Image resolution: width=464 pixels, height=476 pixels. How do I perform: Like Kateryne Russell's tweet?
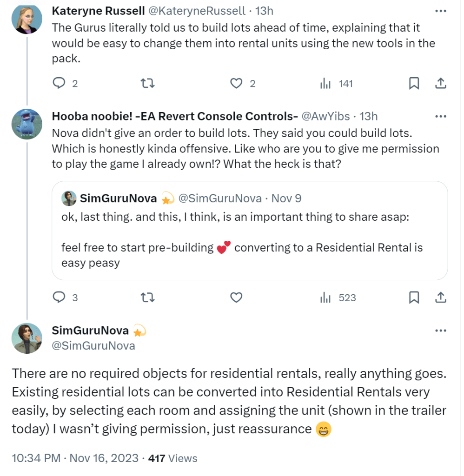click(237, 84)
